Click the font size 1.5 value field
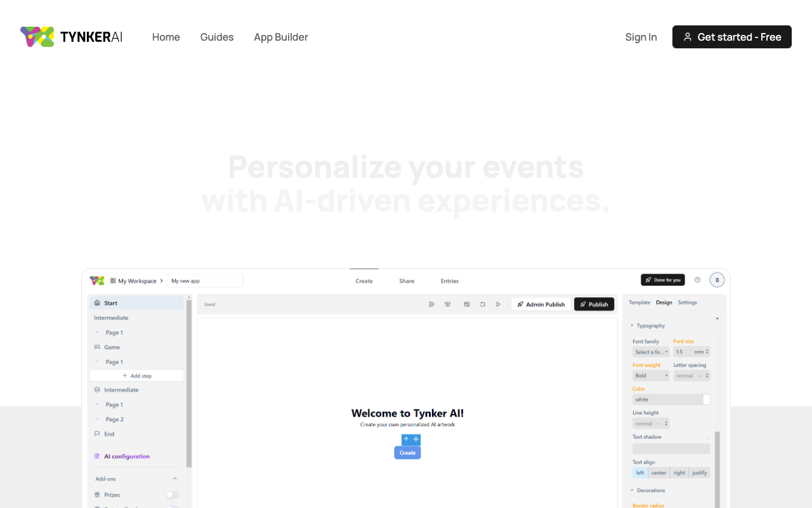The height and width of the screenshot is (508, 812). coord(683,352)
